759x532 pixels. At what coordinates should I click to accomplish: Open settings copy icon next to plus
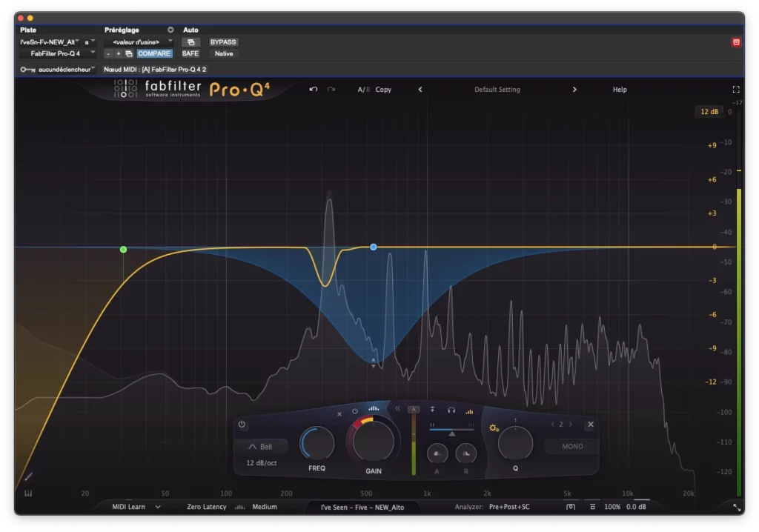(129, 54)
